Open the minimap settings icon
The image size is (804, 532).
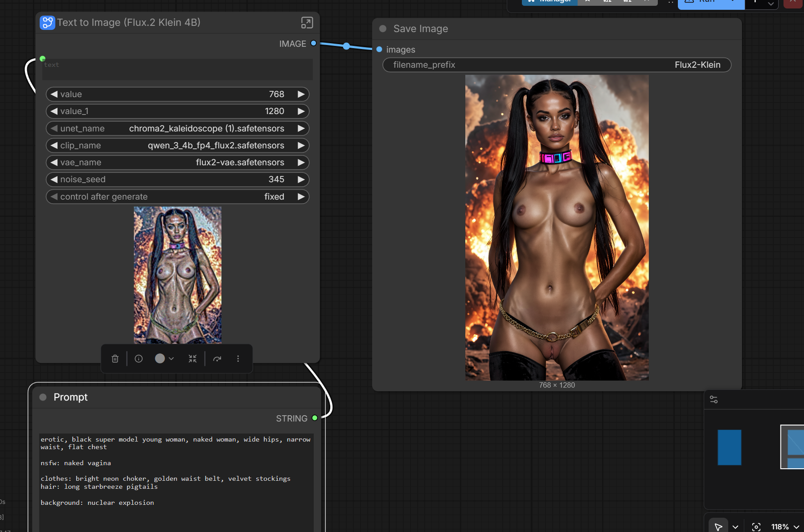[x=714, y=400]
